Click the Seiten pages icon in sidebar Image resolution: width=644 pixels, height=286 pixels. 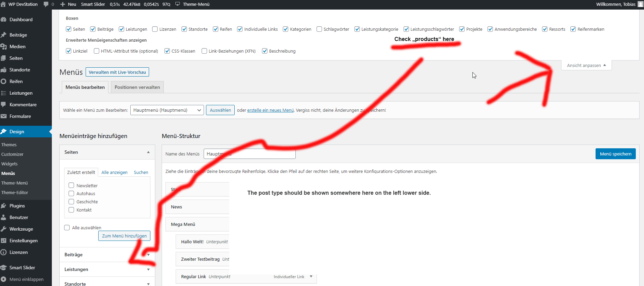point(3,58)
